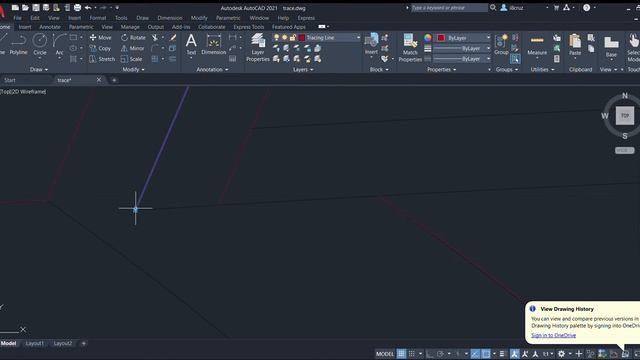Click the Trim scissors tool
The height and width of the screenshot is (360, 640).
155,38
